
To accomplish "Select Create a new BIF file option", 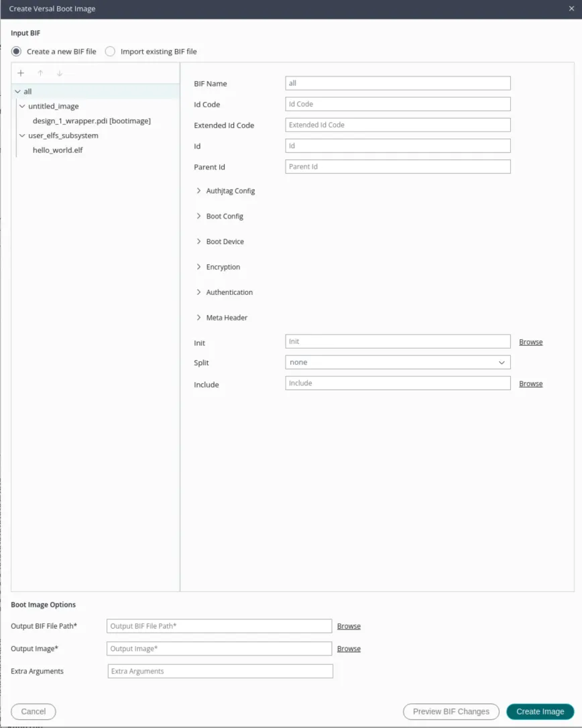I will 17,52.
